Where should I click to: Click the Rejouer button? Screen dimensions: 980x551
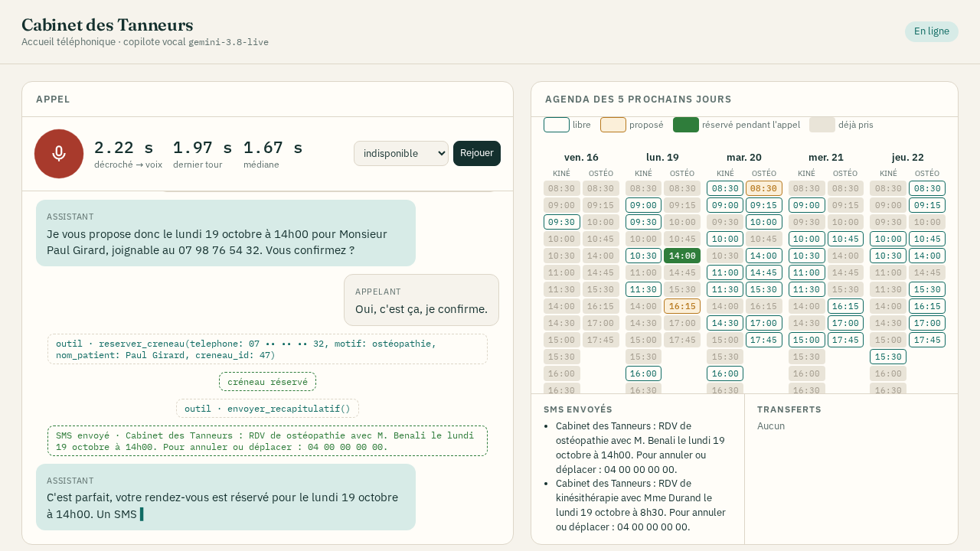477,153
